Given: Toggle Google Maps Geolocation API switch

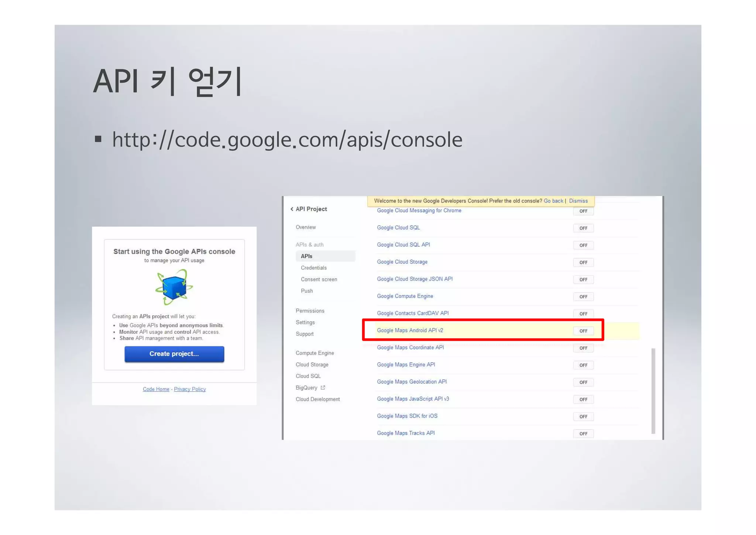Looking at the screenshot, I should pos(583,382).
